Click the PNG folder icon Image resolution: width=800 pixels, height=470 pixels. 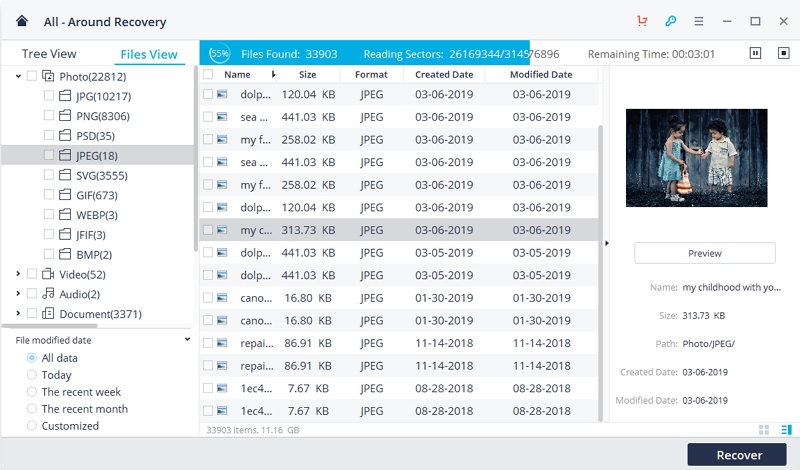coord(65,116)
